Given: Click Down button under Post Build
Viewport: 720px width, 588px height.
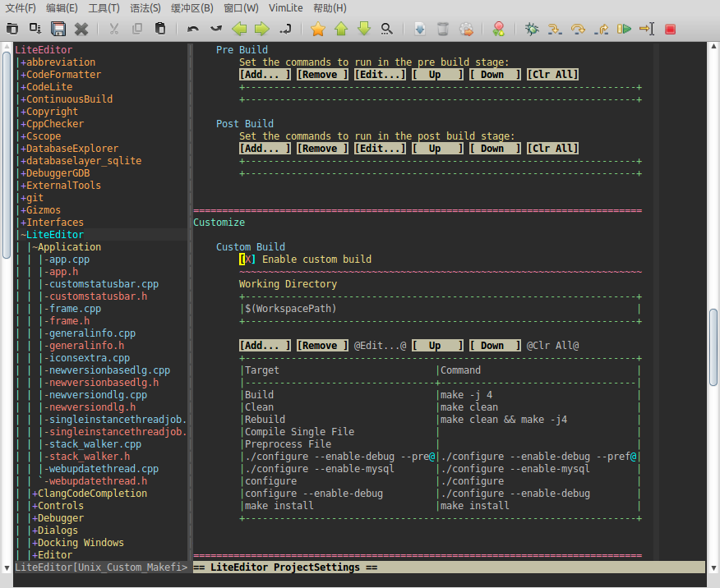Looking at the screenshot, I should [x=495, y=148].
